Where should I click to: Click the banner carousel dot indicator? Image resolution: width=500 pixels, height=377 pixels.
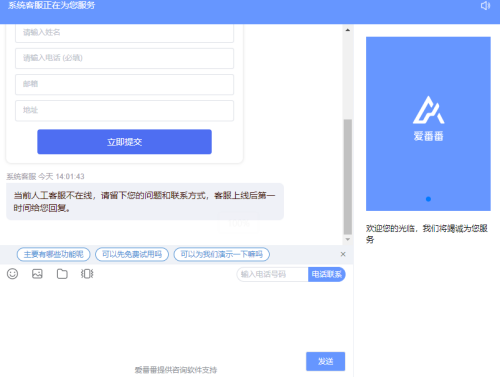(428, 199)
